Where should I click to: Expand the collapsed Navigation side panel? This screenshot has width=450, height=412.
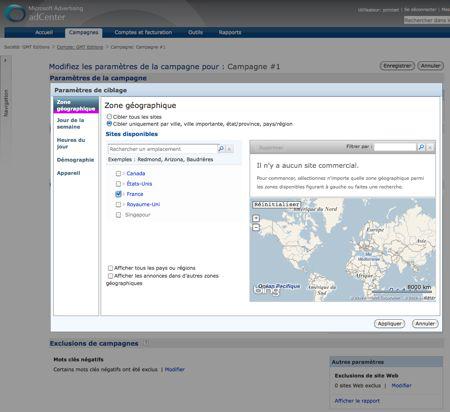pyautogui.click(x=5, y=60)
